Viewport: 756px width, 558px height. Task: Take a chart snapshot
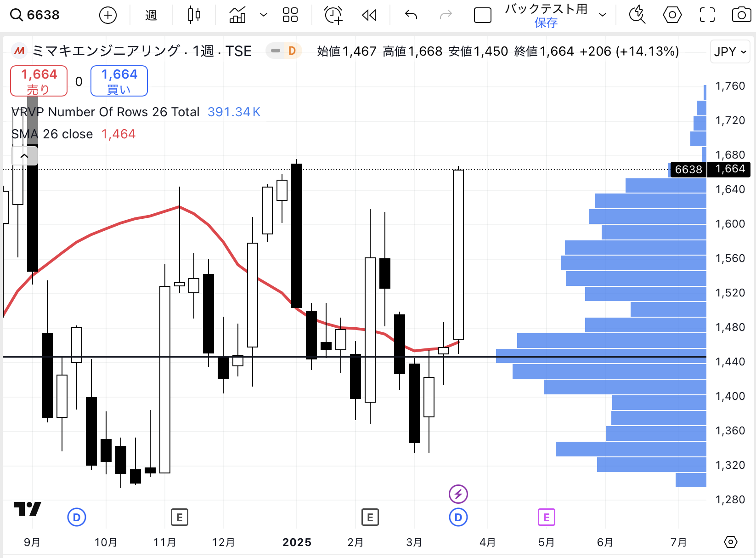click(741, 15)
